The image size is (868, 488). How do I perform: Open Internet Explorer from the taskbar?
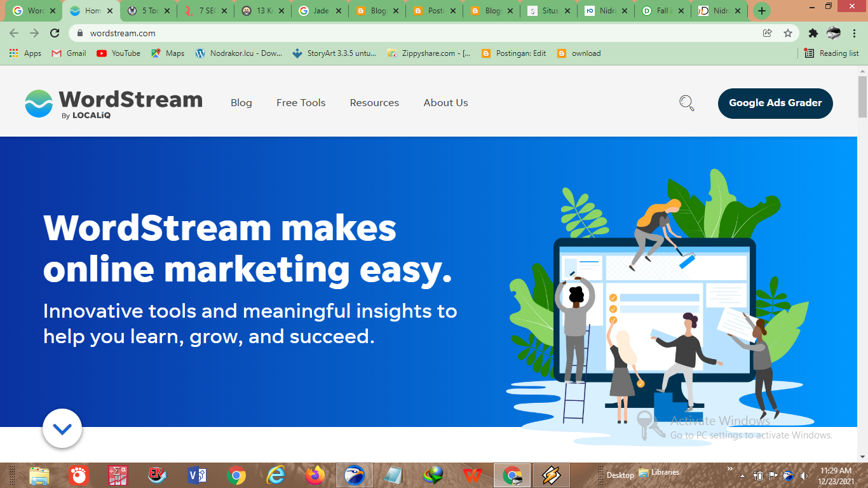276,475
